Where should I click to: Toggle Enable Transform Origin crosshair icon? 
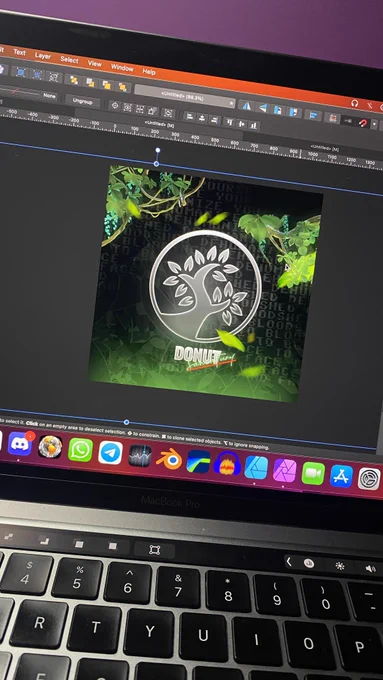point(115,105)
